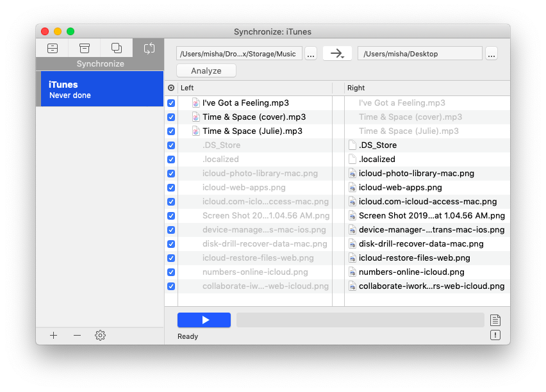The width and height of the screenshot is (546, 392).
Task: Click the Analyze button
Action: [206, 70]
